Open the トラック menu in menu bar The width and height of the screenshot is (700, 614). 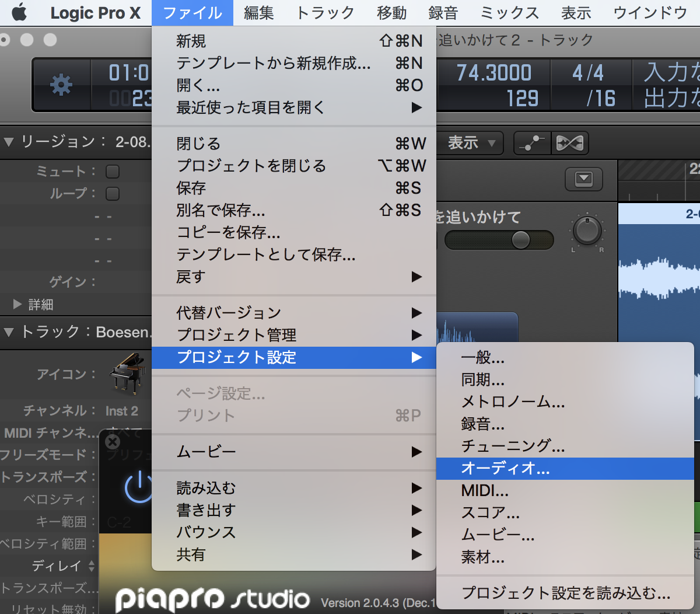coord(325,13)
